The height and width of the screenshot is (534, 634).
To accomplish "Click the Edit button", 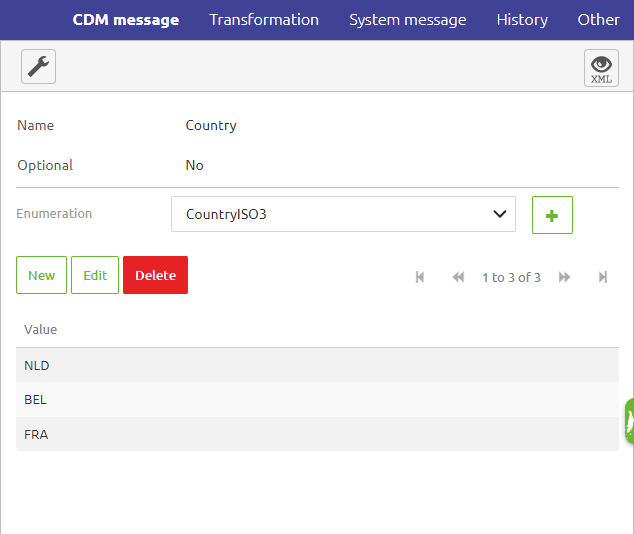I will pyautogui.click(x=95, y=275).
